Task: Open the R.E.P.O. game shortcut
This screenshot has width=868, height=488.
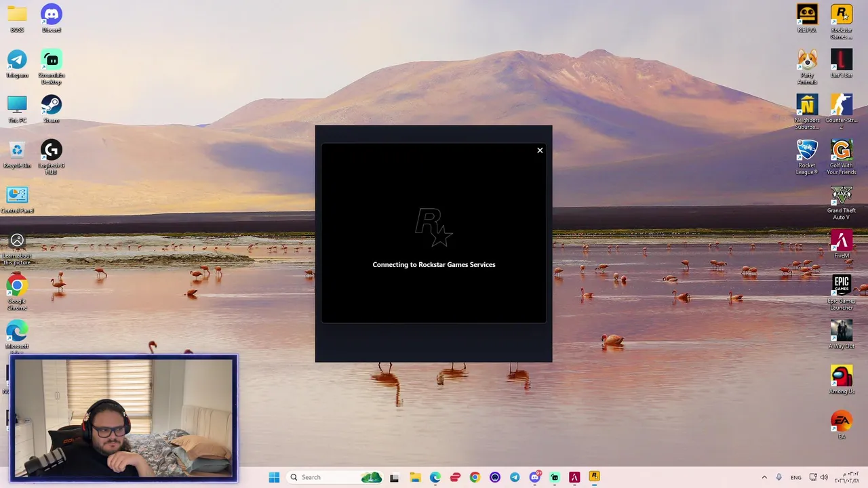Action: (x=807, y=18)
